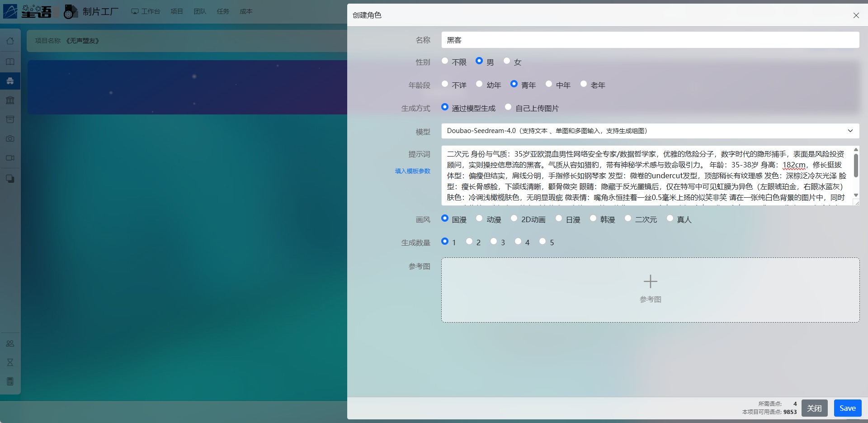Click the camera icon in sidebar
The width and height of the screenshot is (868, 423).
(10, 138)
